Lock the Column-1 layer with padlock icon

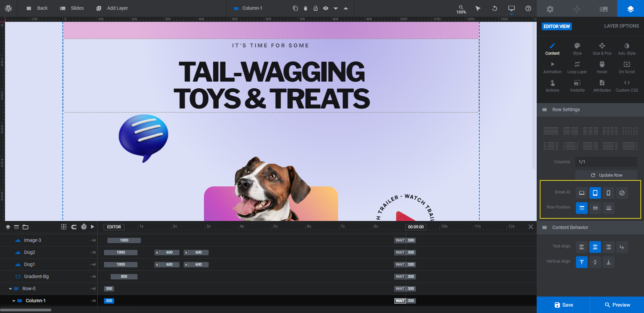coord(316,8)
